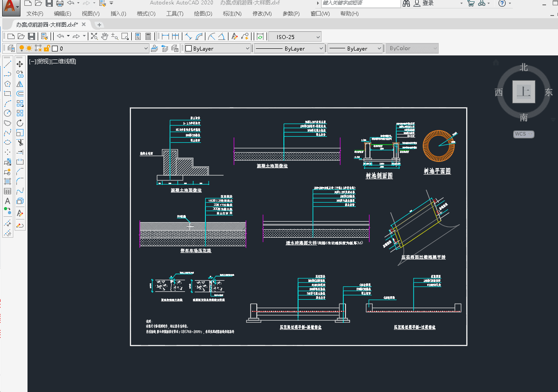The image size is (558, 392).
Task: Open the 标注(N) menu
Action: (232, 14)
